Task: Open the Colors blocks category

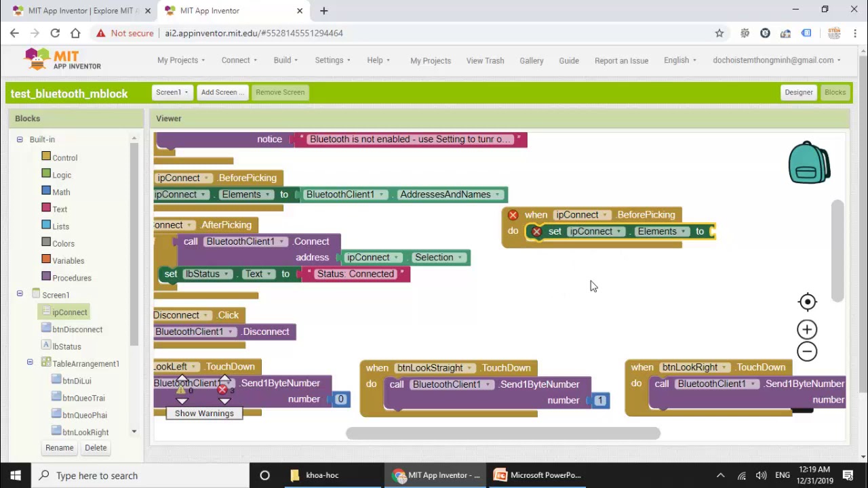Action: pos(63,243)
